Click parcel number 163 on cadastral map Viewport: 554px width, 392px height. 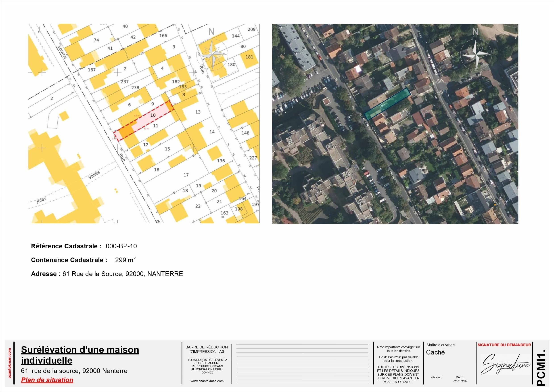[x=224, y=213]
